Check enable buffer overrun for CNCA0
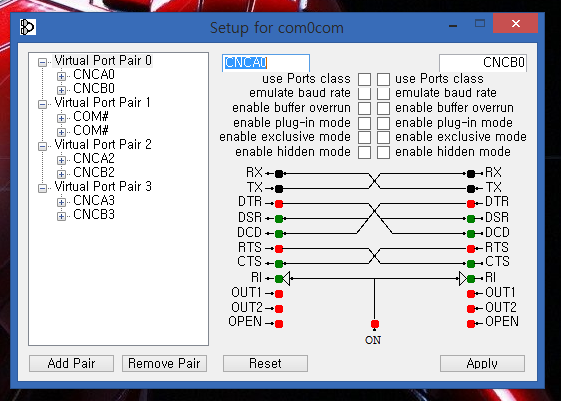 pyautogui.click(x=364, y=108)
